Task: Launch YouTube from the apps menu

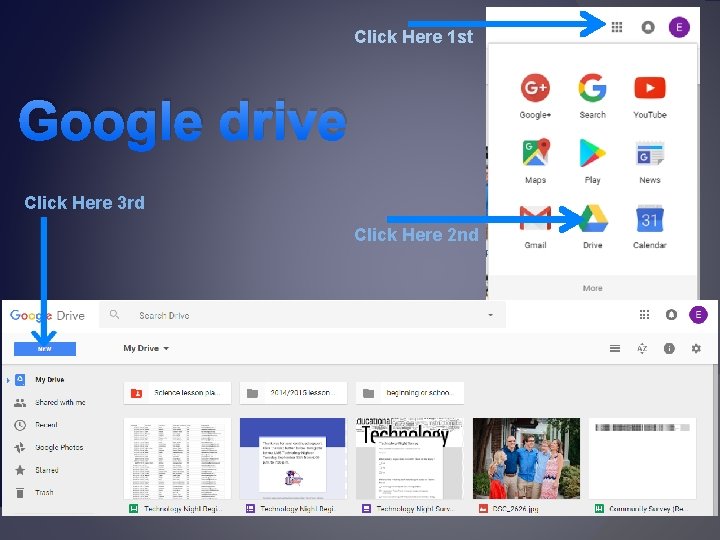Action: 650,96
